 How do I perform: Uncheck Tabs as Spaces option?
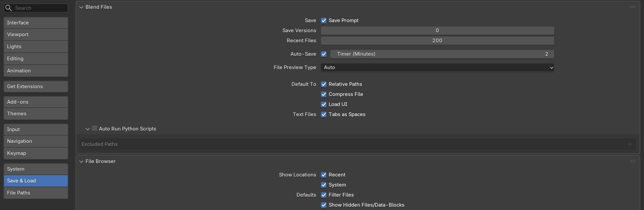(x=324, y=114)
